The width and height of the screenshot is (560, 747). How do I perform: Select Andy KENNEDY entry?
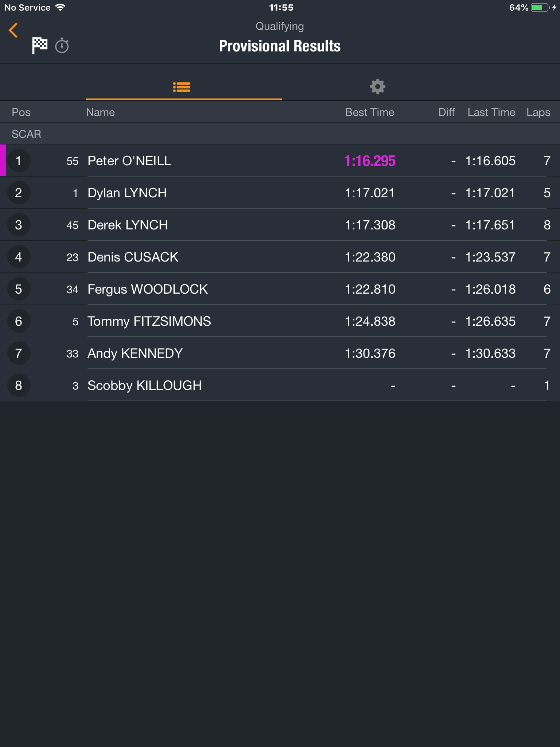point(280,353)
